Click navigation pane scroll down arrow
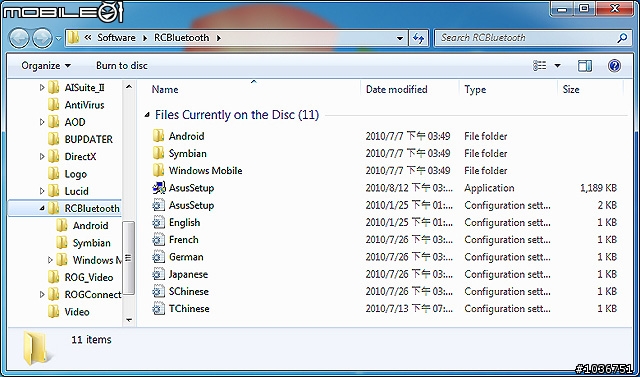Viewport: 640px width, 377px height. [129, 320]
